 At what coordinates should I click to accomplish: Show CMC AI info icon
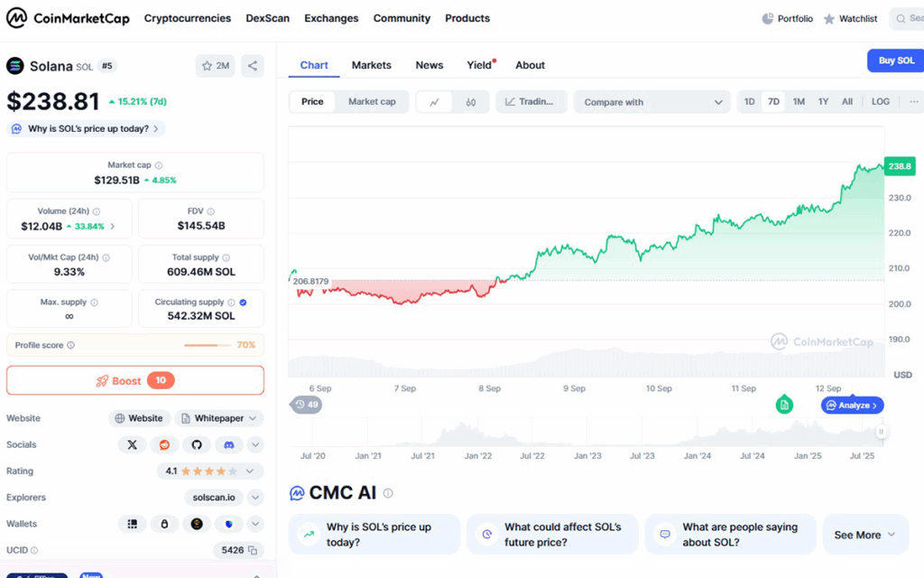pyautogui.click(x=388, y=493)
